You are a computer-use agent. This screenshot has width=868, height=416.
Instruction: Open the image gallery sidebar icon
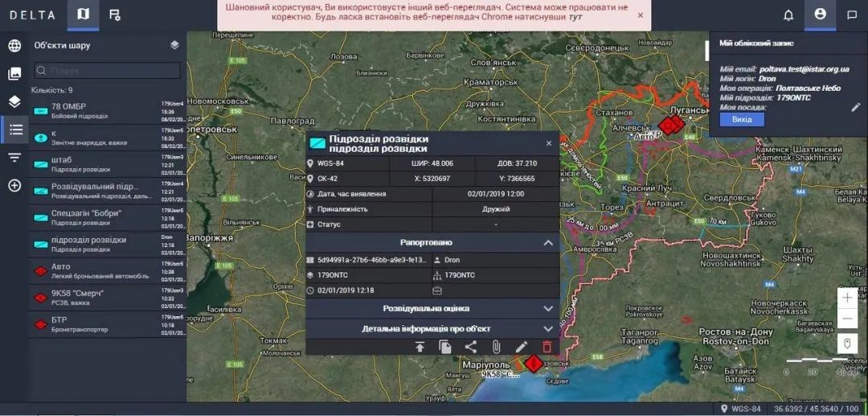pos(14,74)
